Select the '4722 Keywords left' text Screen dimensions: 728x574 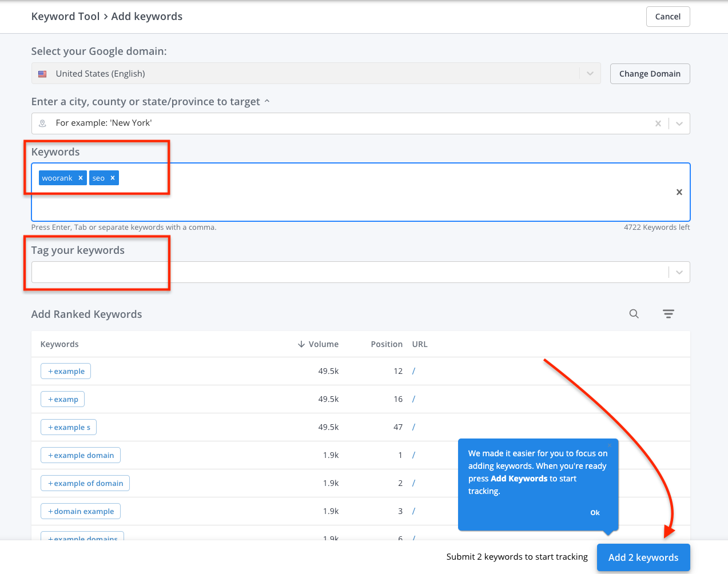point(657,228)
